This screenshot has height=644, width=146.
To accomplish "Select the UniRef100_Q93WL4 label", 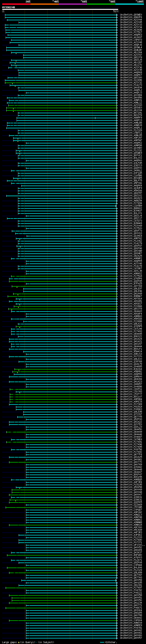I will [x=131, y=48].
